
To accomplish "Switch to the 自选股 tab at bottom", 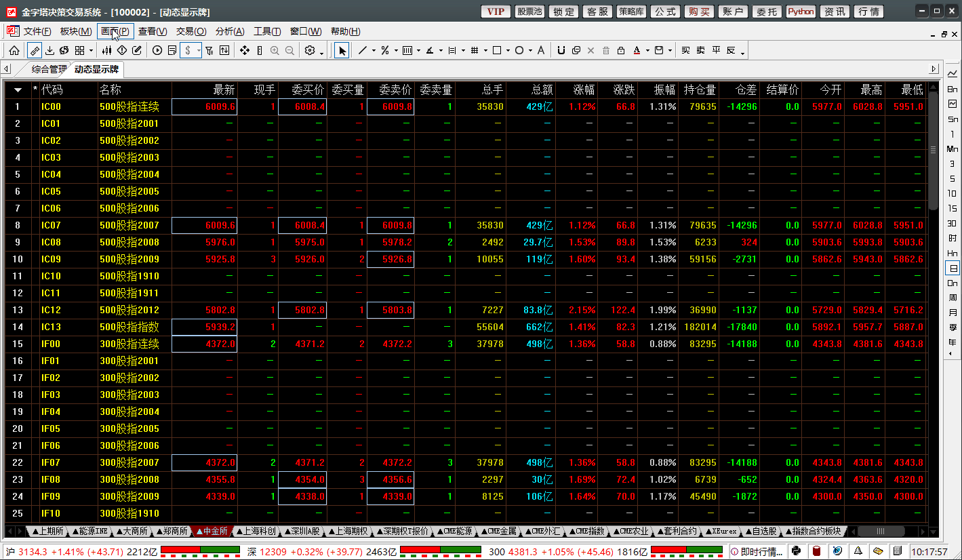I will (763, 531).
